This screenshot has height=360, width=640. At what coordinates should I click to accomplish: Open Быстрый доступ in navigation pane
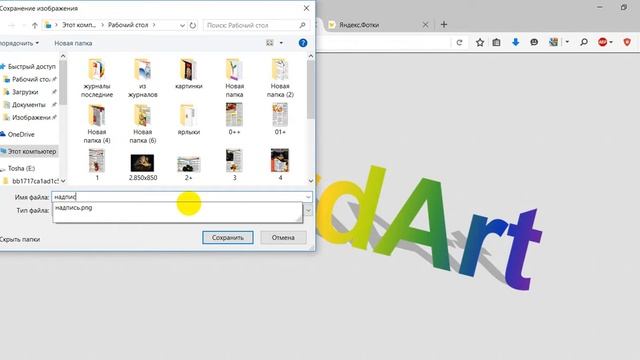coord(31,67)
